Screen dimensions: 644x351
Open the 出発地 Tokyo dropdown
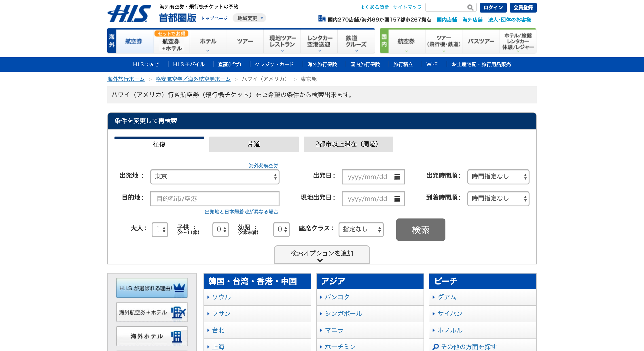(x=215, y=177)
